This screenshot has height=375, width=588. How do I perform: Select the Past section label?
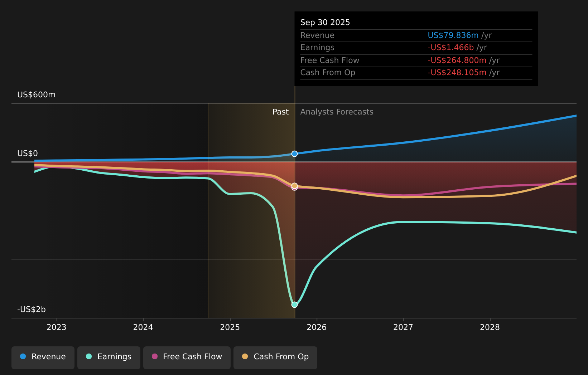click(x=280, y=112)
